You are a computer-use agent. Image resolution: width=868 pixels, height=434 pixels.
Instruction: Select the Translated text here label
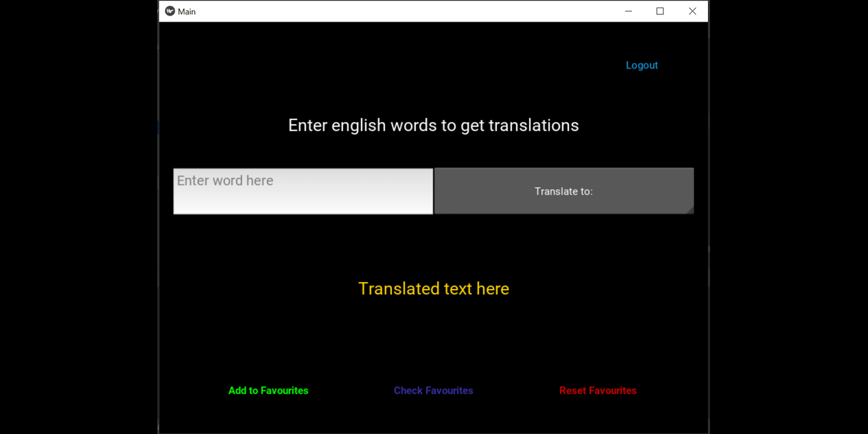click(433, 288)
